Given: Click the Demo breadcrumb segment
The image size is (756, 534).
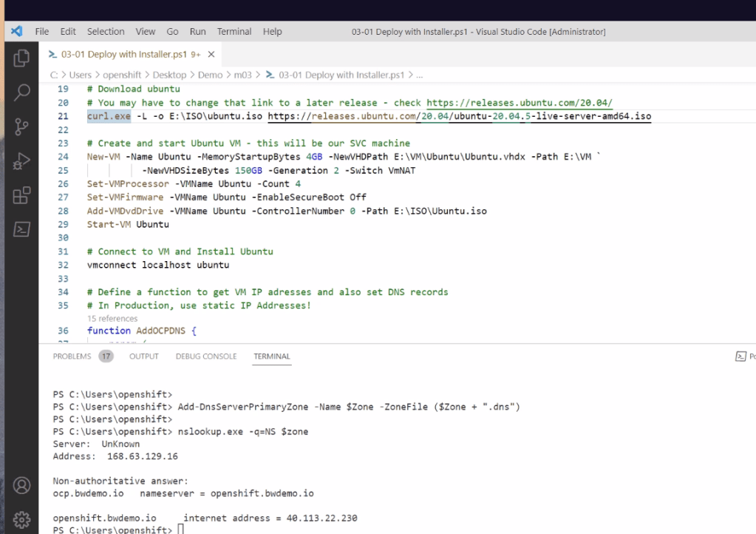Looking at the screenshot, I should point(210,75).
